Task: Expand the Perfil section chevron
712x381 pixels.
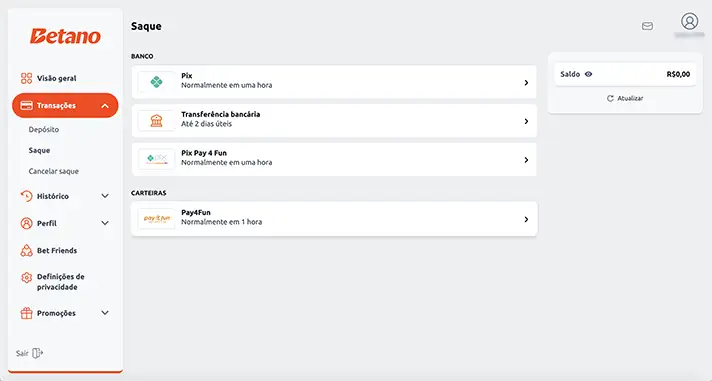Action: click(105, 223)
